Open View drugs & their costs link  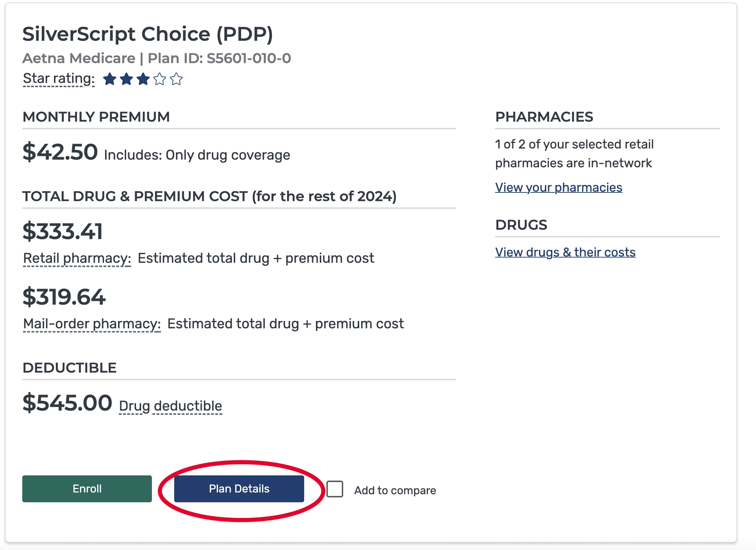tap(565, 252)
